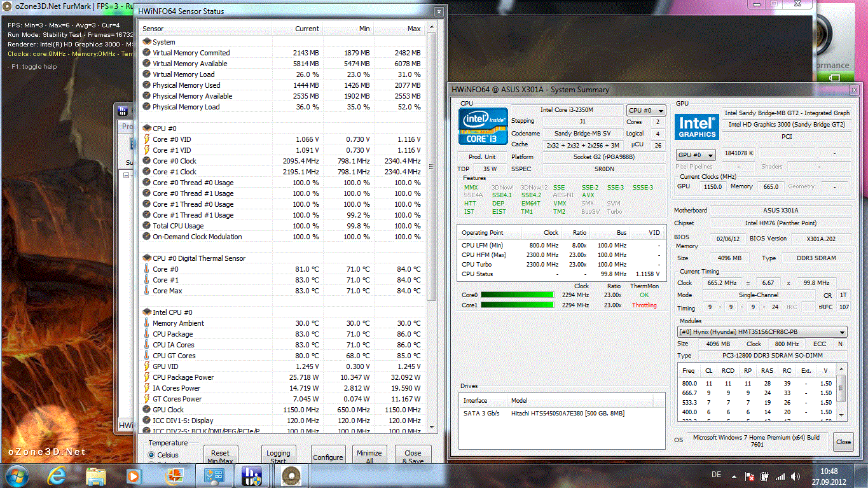This screenshot has height=488, width=868.
Task: Click the Core #0 thermometer icon
Action: click(x=147, y=269)
